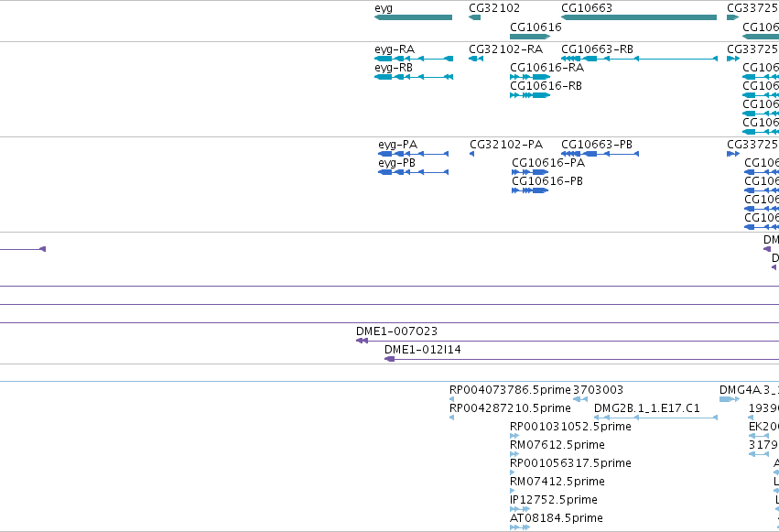
Task: Click the 'AT08184.5prime' EST label
Action: point(557,518)
